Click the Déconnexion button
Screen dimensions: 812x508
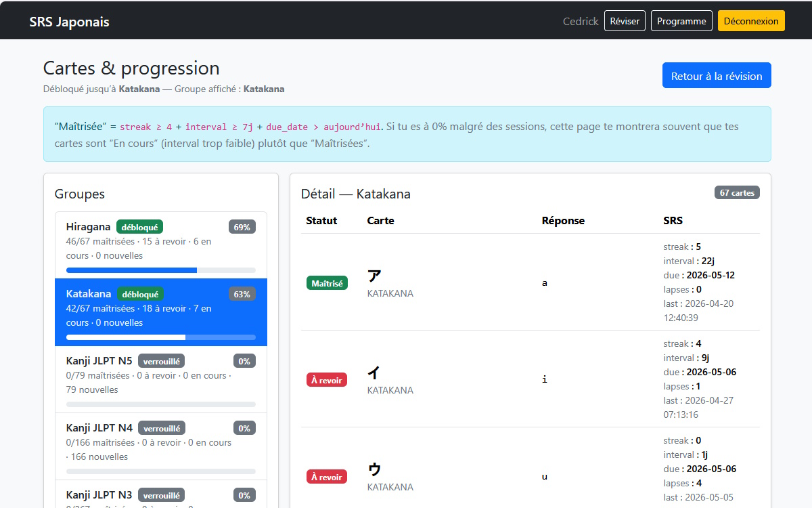coord(751,21)
